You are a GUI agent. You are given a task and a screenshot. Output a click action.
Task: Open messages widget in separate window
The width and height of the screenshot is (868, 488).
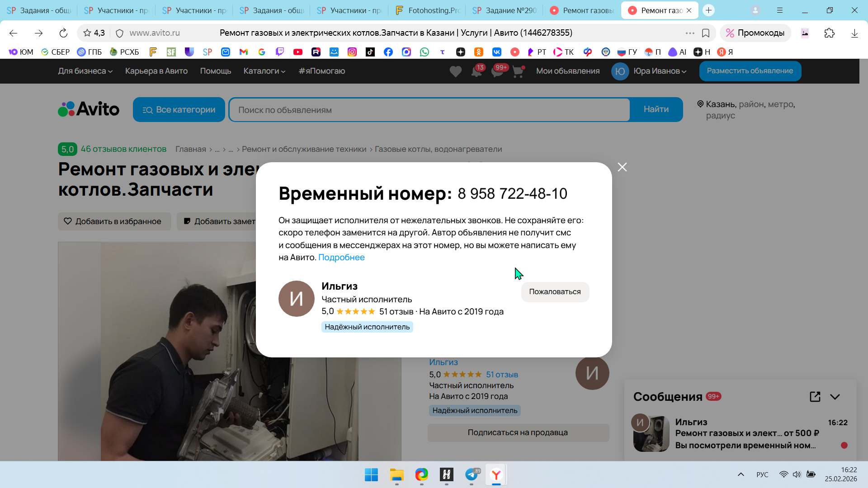click(815, 397)
